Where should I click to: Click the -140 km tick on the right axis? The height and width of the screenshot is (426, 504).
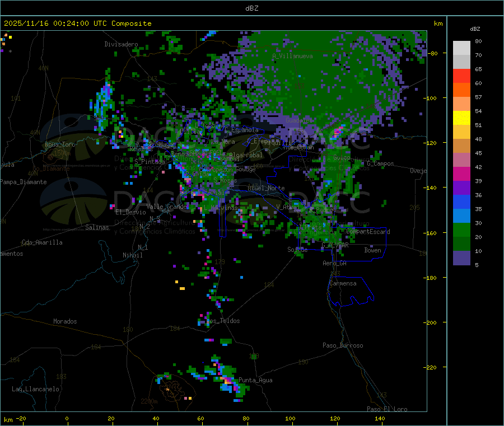pyautogui.click(x=431, y=188)
